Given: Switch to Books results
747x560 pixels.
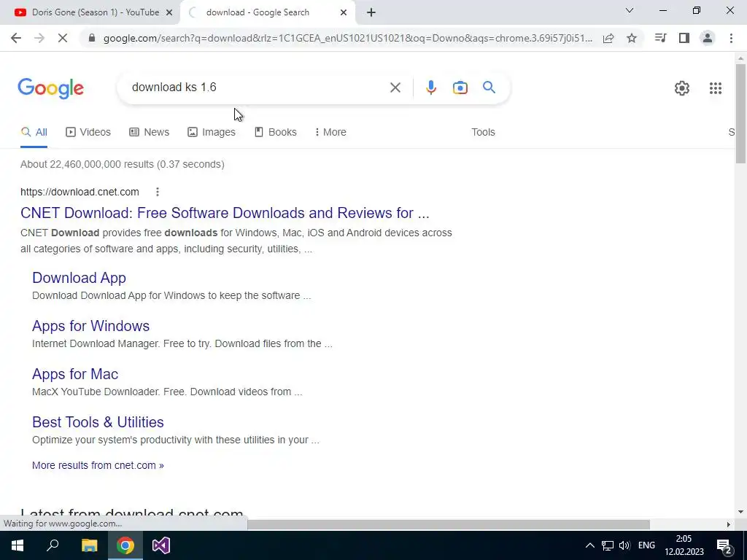Looking at the screenshot, I should tap(275, 133).
